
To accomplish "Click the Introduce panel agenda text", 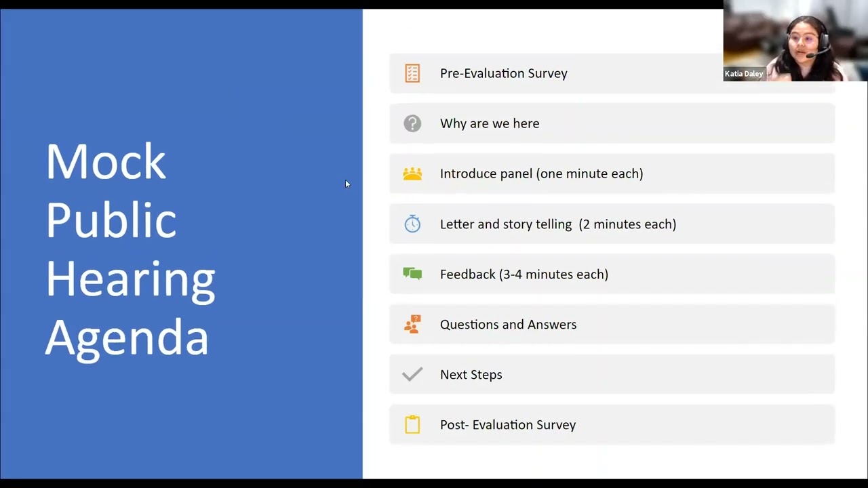I will [542, 174].
